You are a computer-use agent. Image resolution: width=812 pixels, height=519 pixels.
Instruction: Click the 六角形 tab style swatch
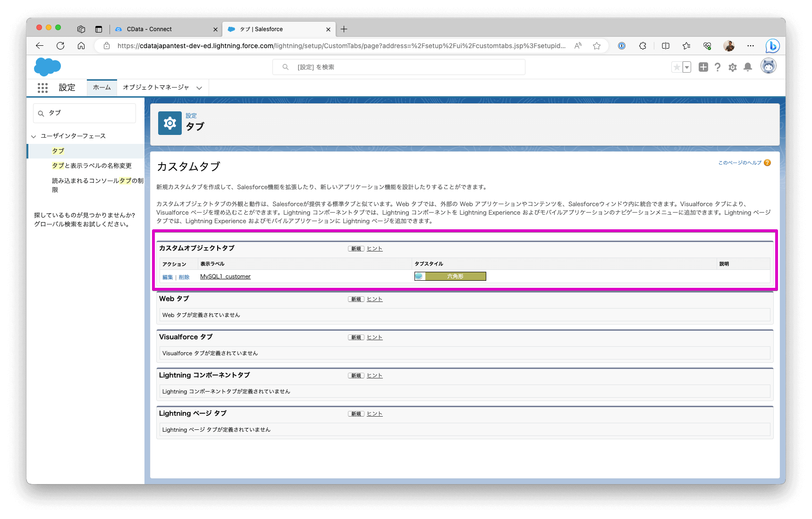coord(450,276)
